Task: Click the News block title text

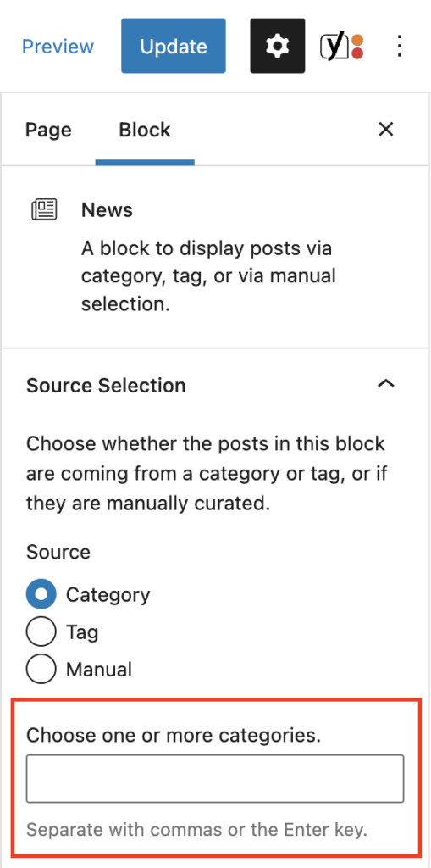Action: 108,210
